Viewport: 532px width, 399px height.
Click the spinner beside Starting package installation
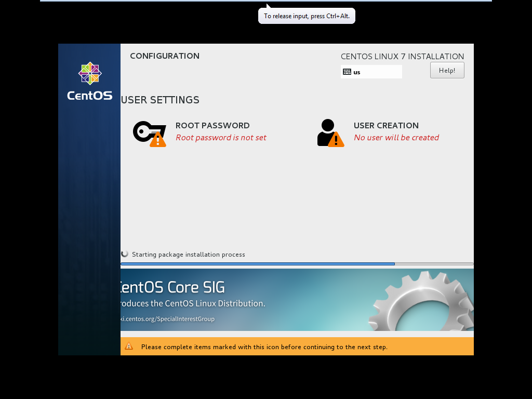[125, 254]
